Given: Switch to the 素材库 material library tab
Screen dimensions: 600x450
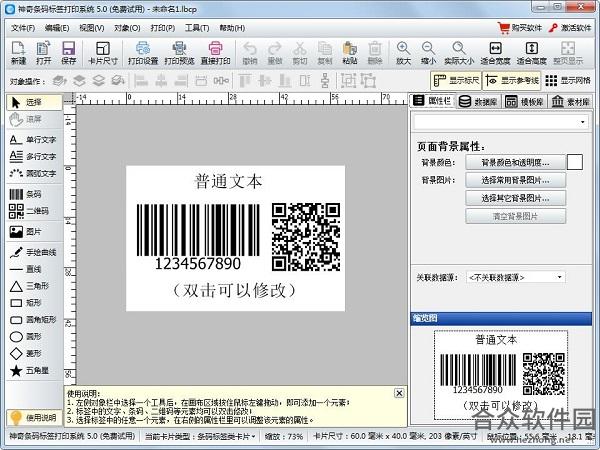Looking at the screenshot, I should click(571, 101).
